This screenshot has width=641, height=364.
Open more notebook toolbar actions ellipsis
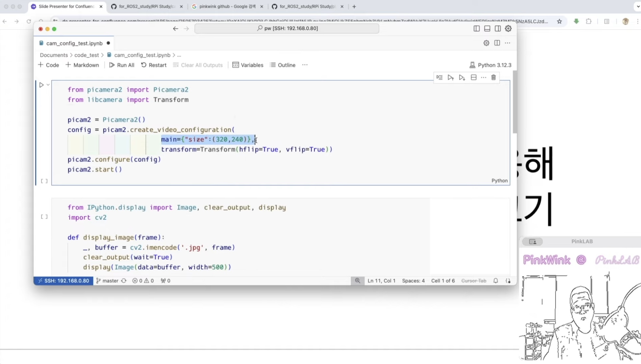(x=305, y=65)
